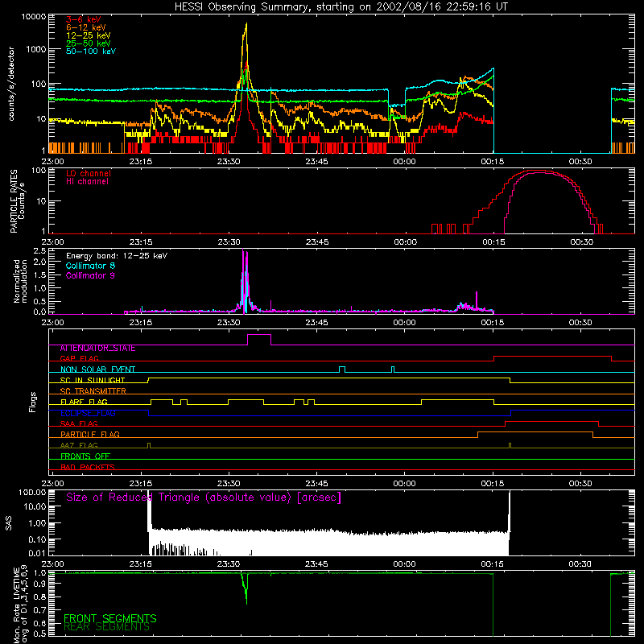Click the SC_IN_SUNLIGHT flag label

[93, 380]
